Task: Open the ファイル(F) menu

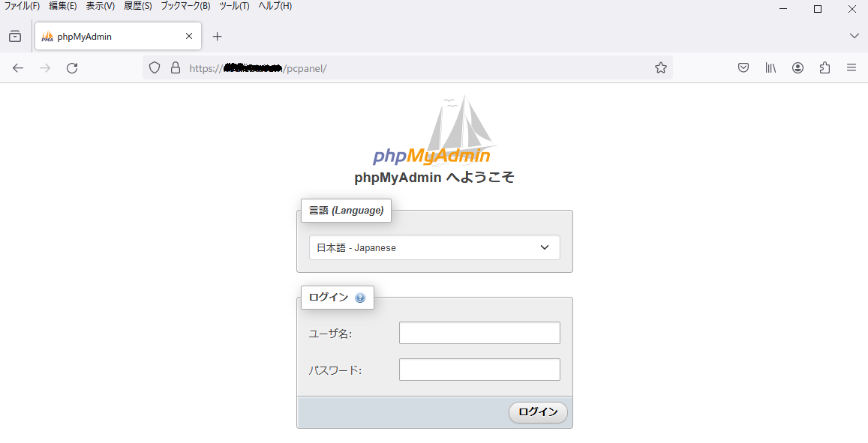Action: pyautogui.click(x=23, y=6)
